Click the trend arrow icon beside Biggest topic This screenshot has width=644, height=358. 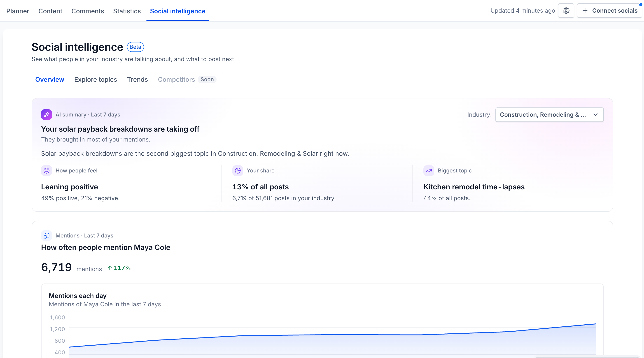[x=429, y=171]
